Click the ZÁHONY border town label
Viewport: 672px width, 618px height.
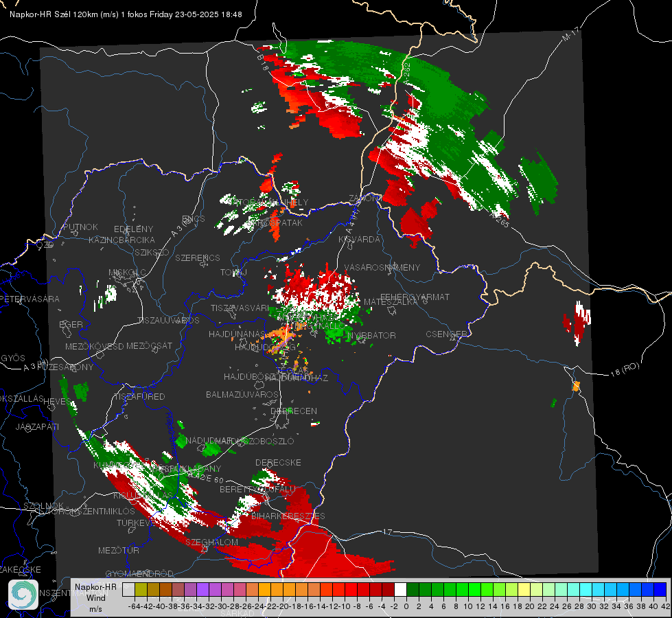click(364, 198)
